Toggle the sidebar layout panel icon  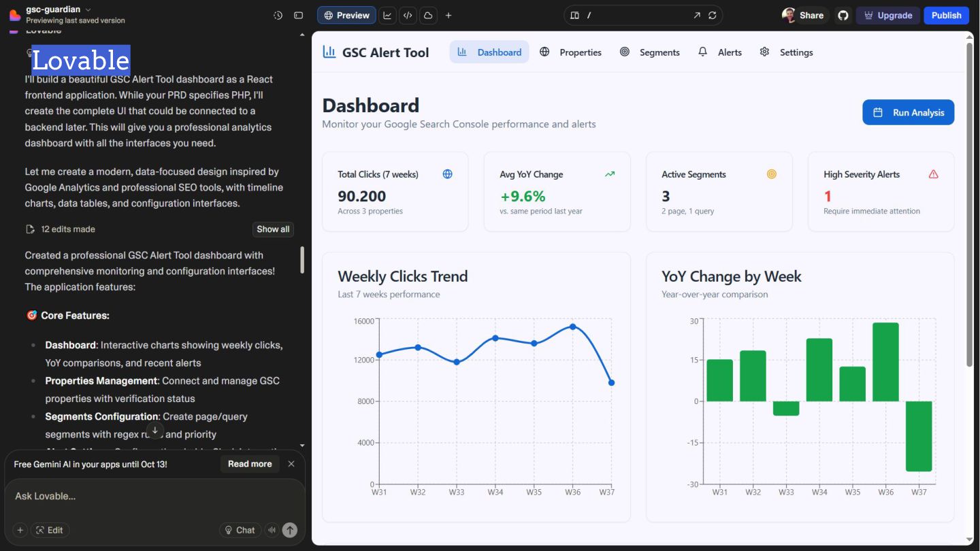click(298, 15)
